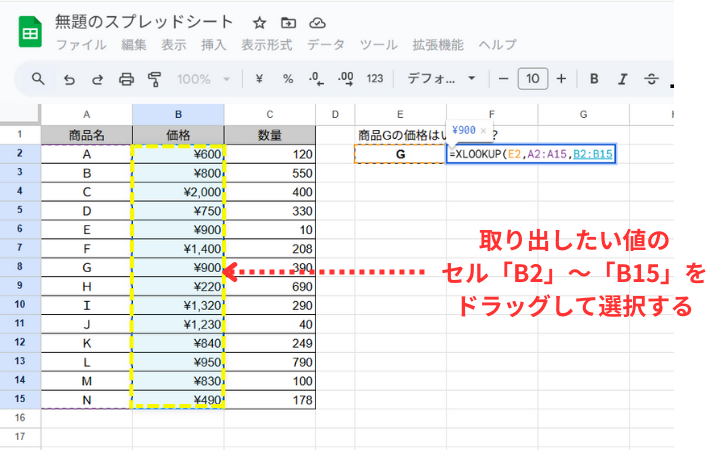Open the 123 number format menu
720x450 pixels.
[375, 79]
